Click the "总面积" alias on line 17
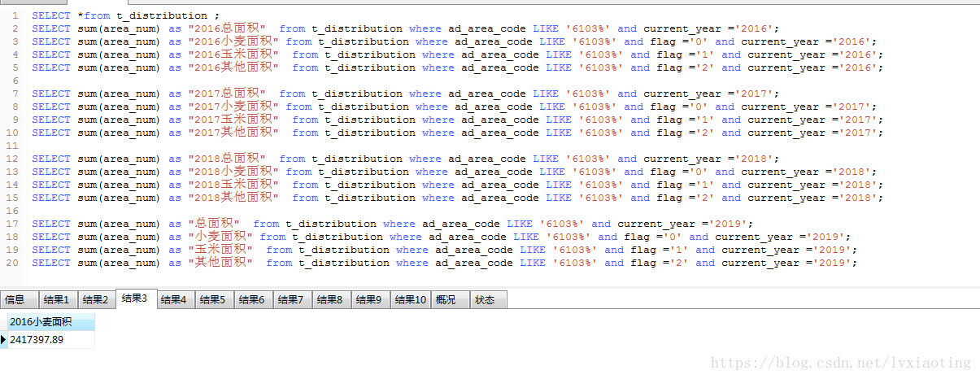980x379 pixels. (x=214, y=224)
